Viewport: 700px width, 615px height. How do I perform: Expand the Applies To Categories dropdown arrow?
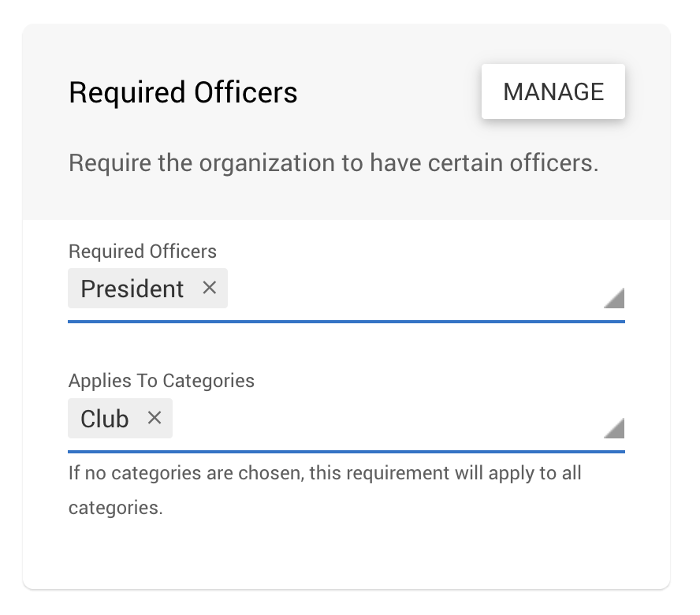[x=614, y=428]
